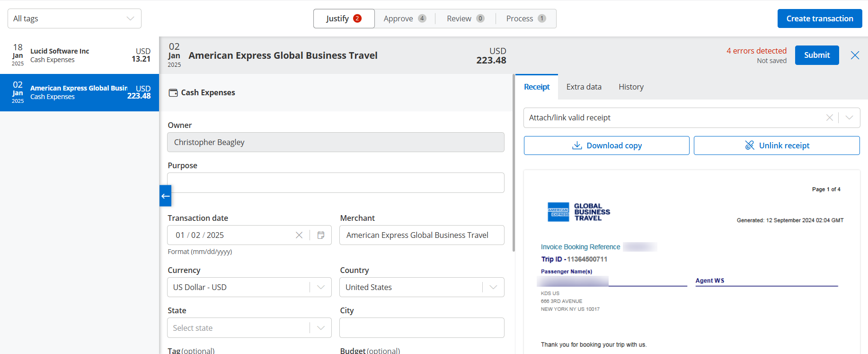Image resolution: width=868 pixels, height=354 pixels.
Task: Click the Transaction date field
Action: click(x=249, y=235)
